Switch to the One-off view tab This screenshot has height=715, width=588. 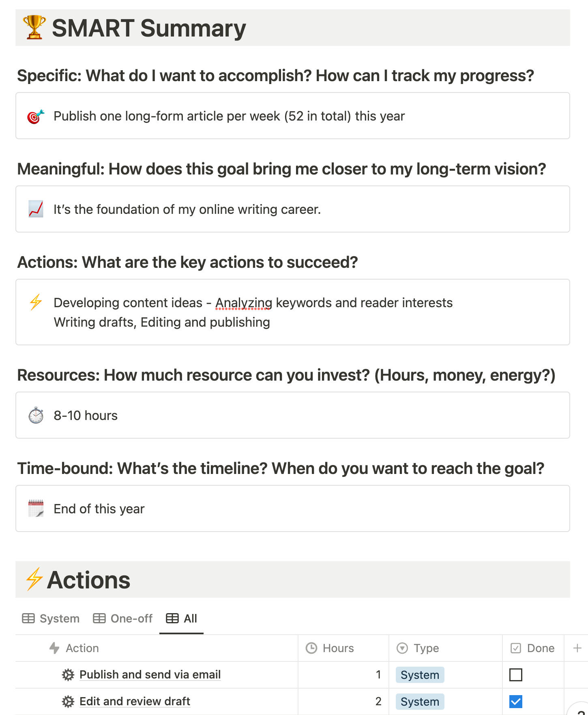(x=123, y=618)
